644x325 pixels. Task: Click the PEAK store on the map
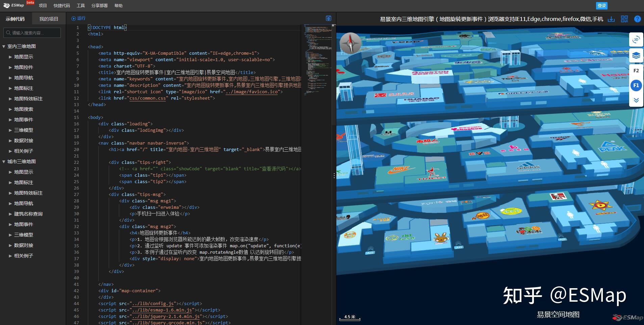pyautogui.click(x=612, y=146)
